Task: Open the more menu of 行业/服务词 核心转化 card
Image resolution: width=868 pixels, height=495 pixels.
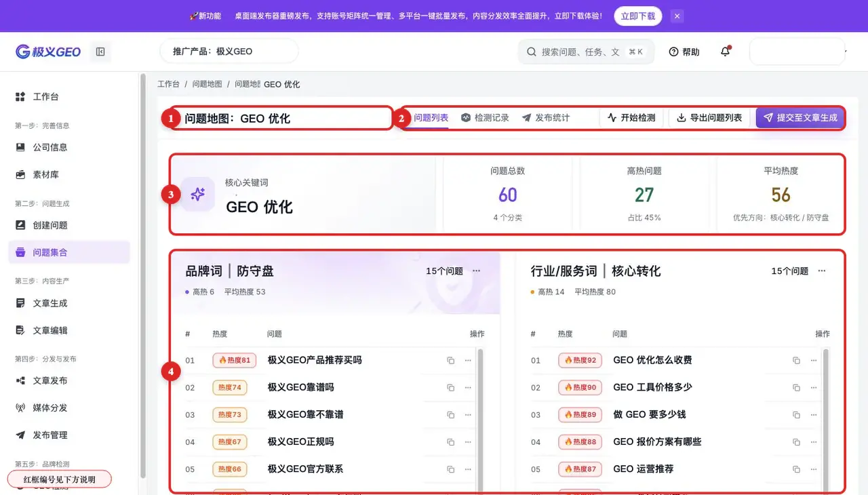Action: tap(822, 271)
